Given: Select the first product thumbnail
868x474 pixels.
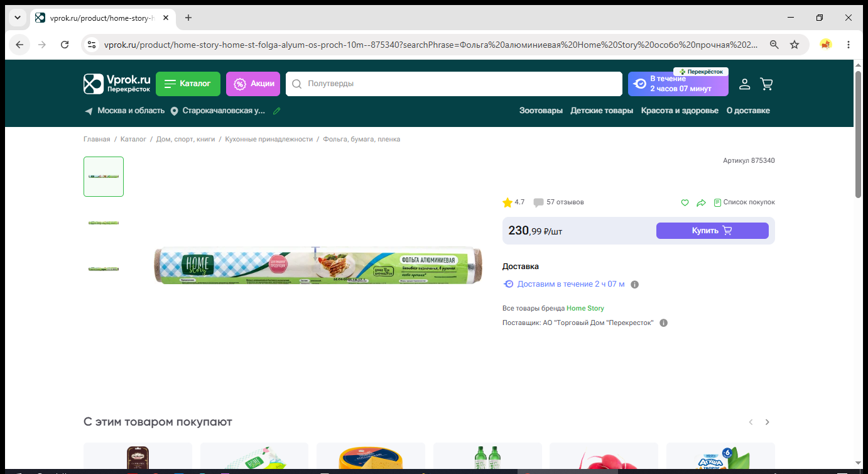Looking at the screenshot, I should click(104, 177).
